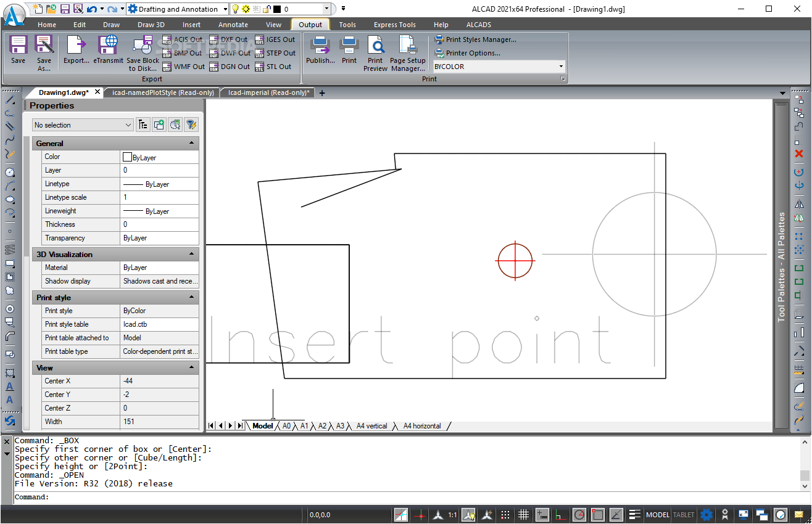812x524 pixels.
Task: Click the New drawing icon in quick access toolbar
Action: click(x=38, y=9)
